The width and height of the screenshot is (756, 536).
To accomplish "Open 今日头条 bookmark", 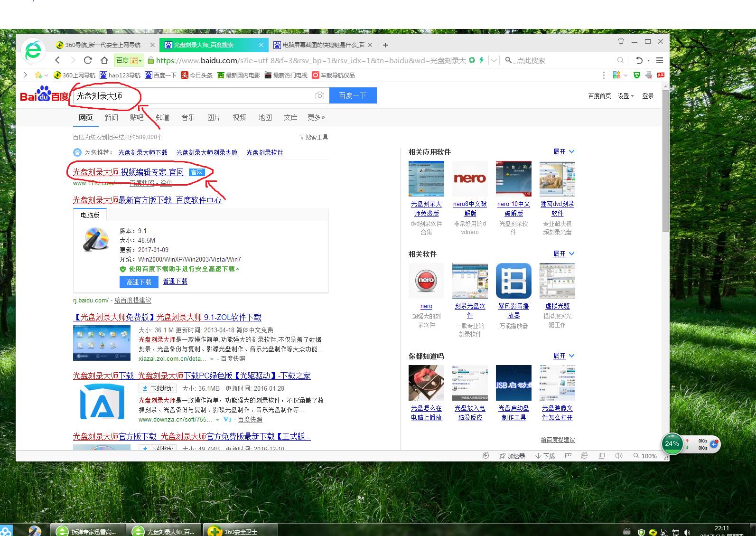I will point(197,75).
